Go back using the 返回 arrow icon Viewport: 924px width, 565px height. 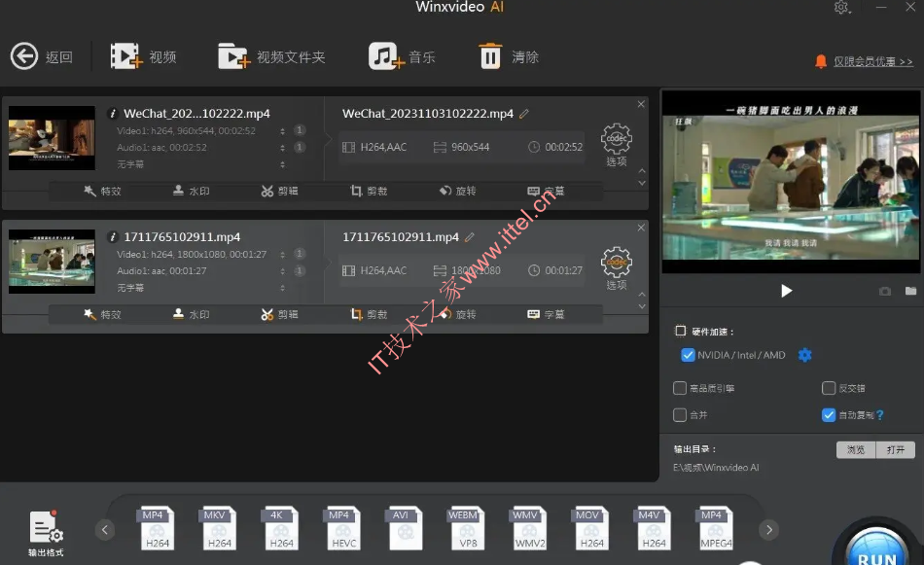[24, 56]
